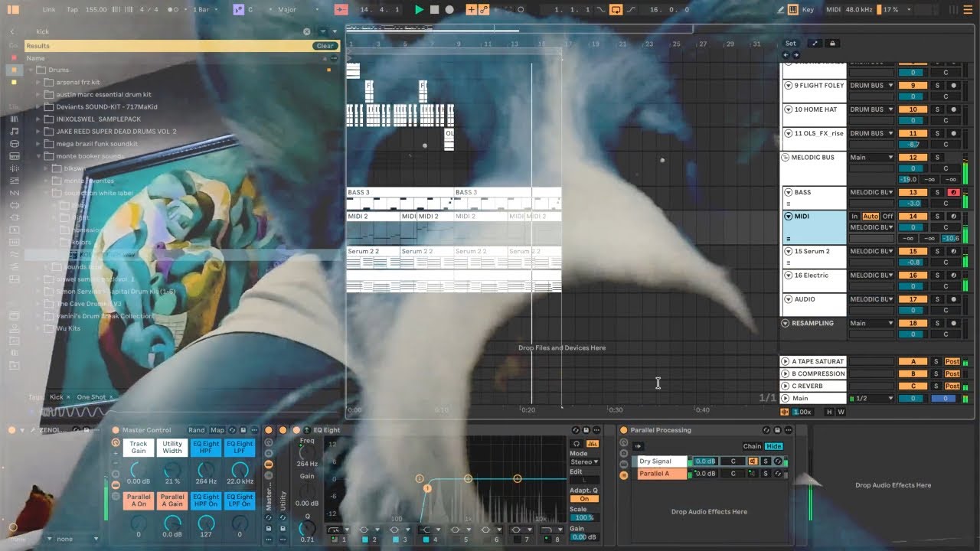Disarm the red record arm on BASS

954,193
